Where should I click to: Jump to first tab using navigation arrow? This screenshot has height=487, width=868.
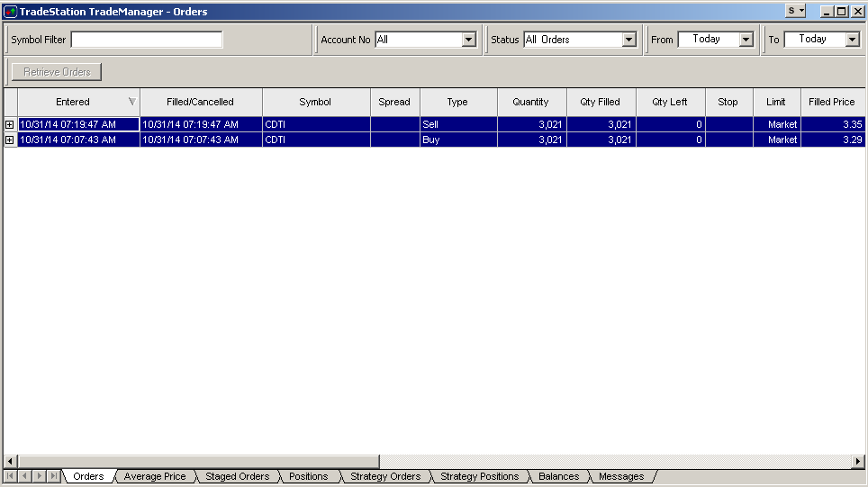pyautogui.click(x=11, y=476)
